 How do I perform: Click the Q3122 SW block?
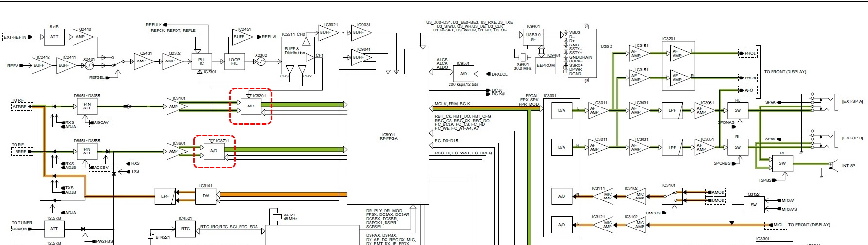pos(754,205)
